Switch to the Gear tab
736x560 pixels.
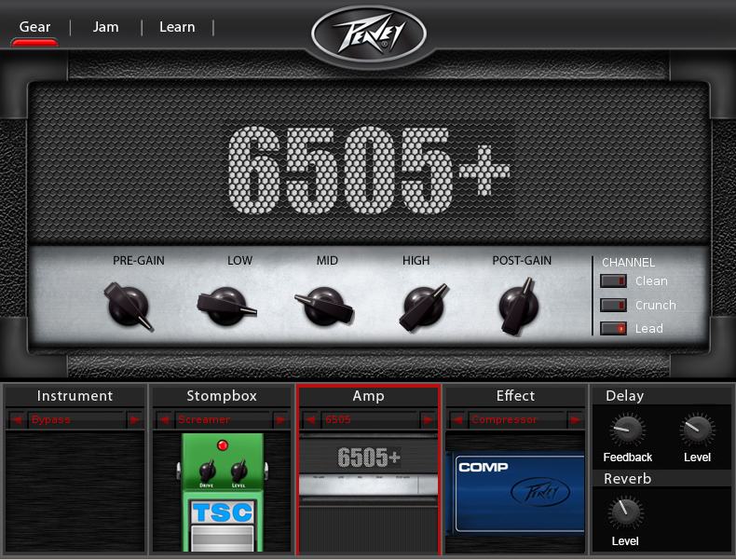click(34, 27)
